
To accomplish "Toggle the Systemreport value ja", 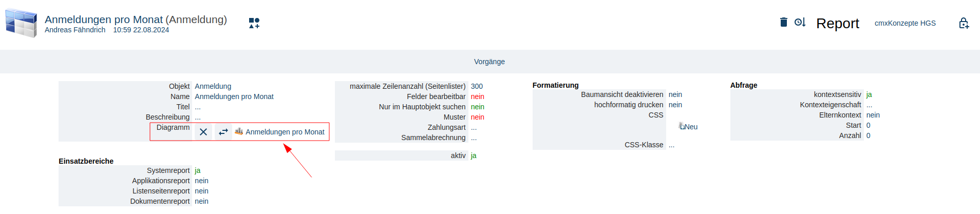I will coord(198,170).
